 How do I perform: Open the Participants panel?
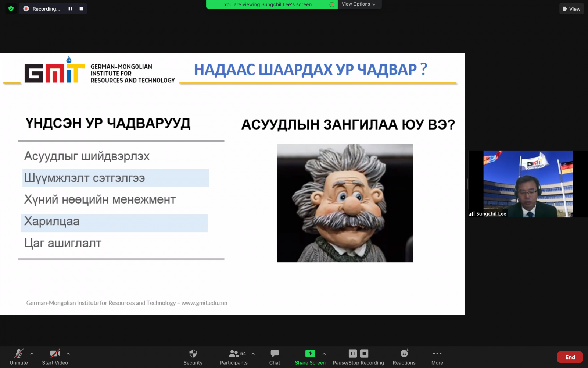coord(234,357)
